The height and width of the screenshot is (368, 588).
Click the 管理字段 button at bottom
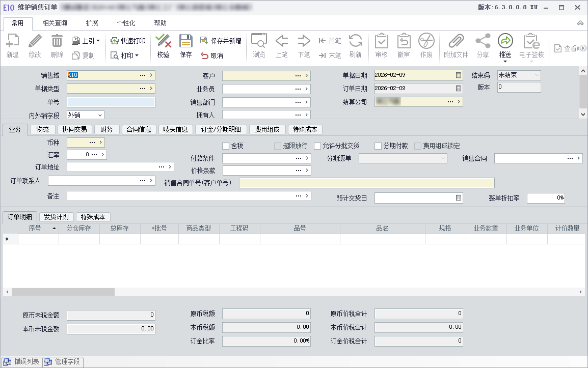pyautogui.click(x=63, y=362)
